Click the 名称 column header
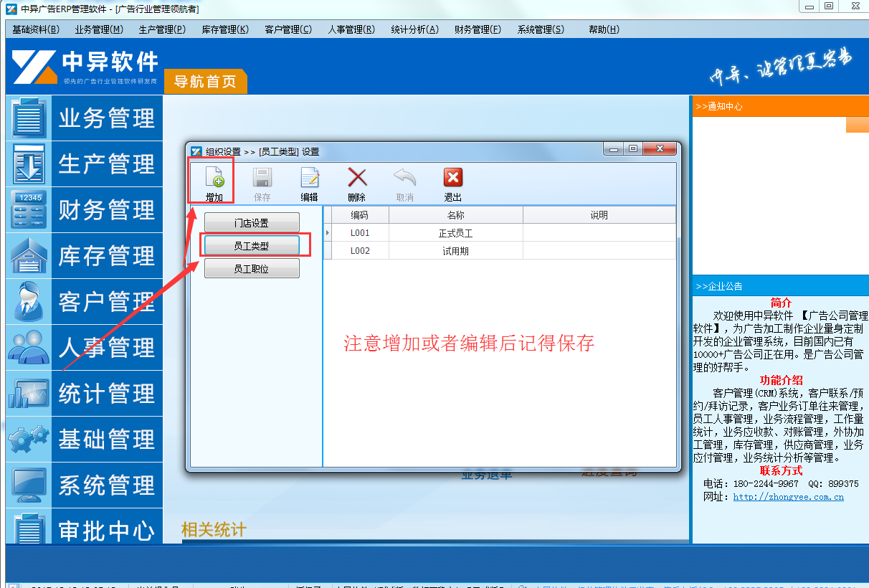This screenshot has width=869, height=588. [x=456, y=215]
